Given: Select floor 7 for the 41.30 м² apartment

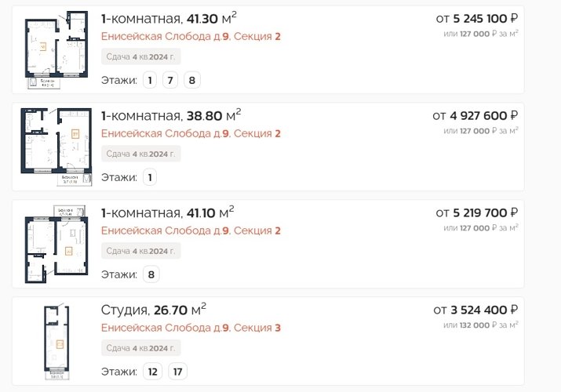Looking at the screenshot, I should [170, 80].
